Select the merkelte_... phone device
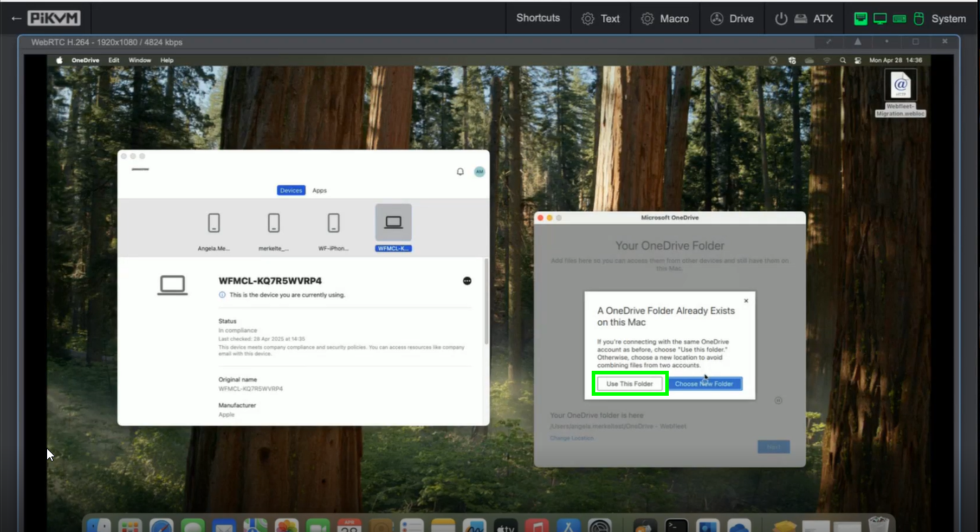 (274, 229)
